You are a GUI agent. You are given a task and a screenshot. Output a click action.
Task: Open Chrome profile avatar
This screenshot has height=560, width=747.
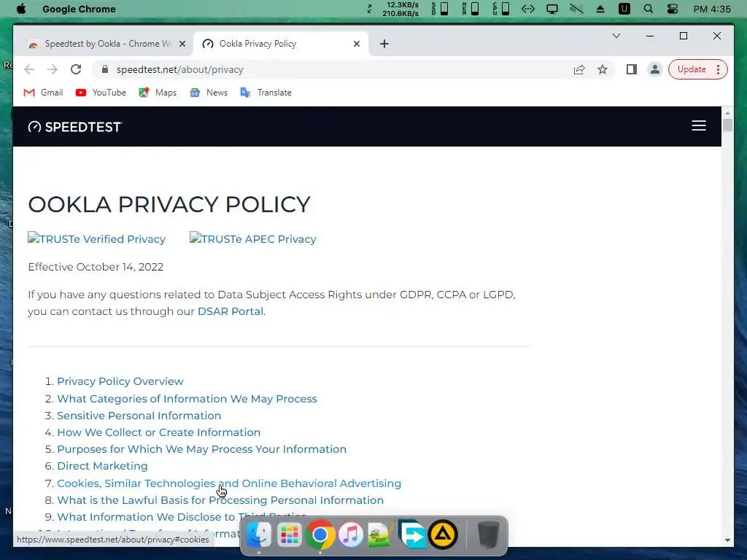point(655,69)
